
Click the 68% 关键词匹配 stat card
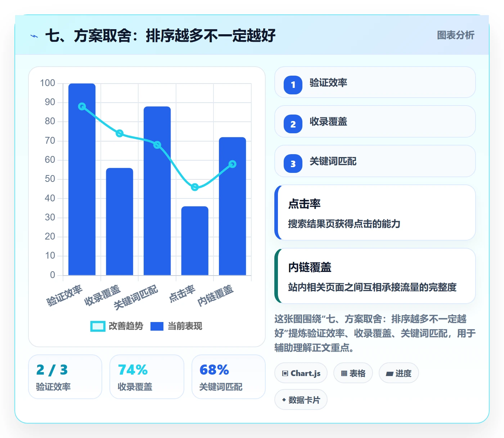pos(229,377)
